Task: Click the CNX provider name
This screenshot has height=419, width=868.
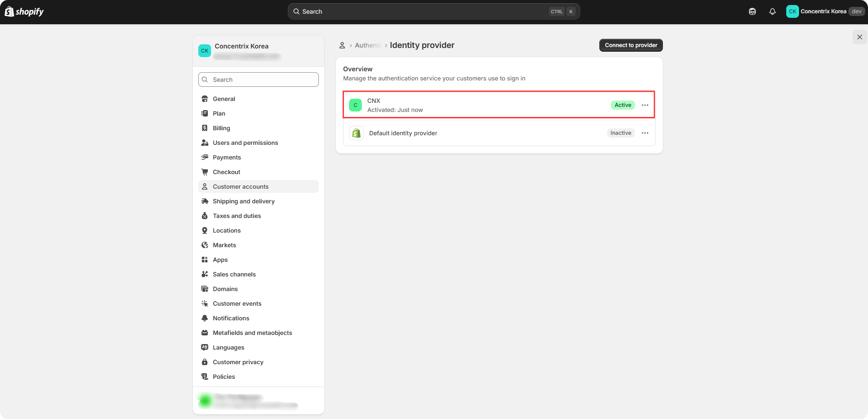Action: [374, 101]
